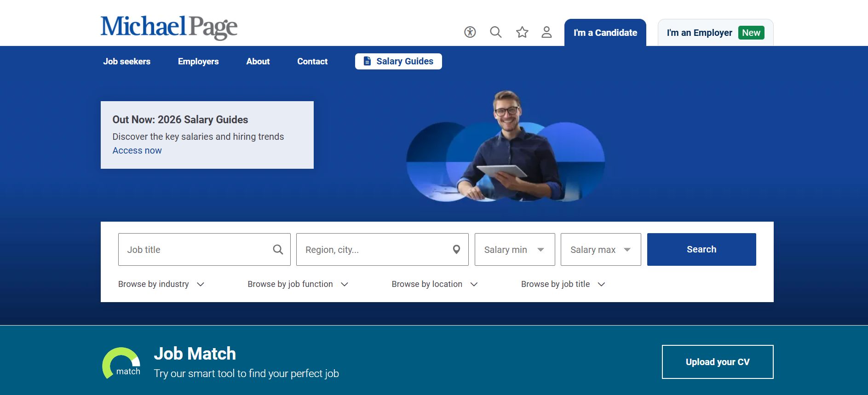Screen dimensions: 868x395
Task: Switch to I'm an Employer tab
Action: point(715,33)
